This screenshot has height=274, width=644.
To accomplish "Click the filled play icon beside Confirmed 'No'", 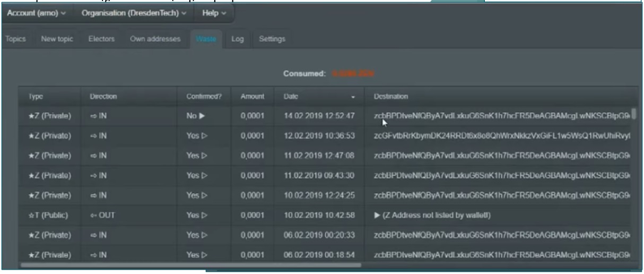I will pyautogui.click(x=202, y=116).
